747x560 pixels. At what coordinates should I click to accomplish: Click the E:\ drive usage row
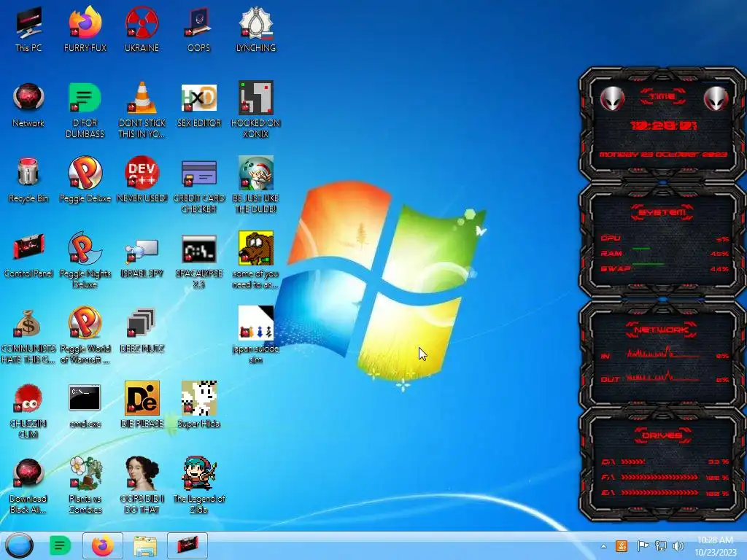(x=665, y=493)
